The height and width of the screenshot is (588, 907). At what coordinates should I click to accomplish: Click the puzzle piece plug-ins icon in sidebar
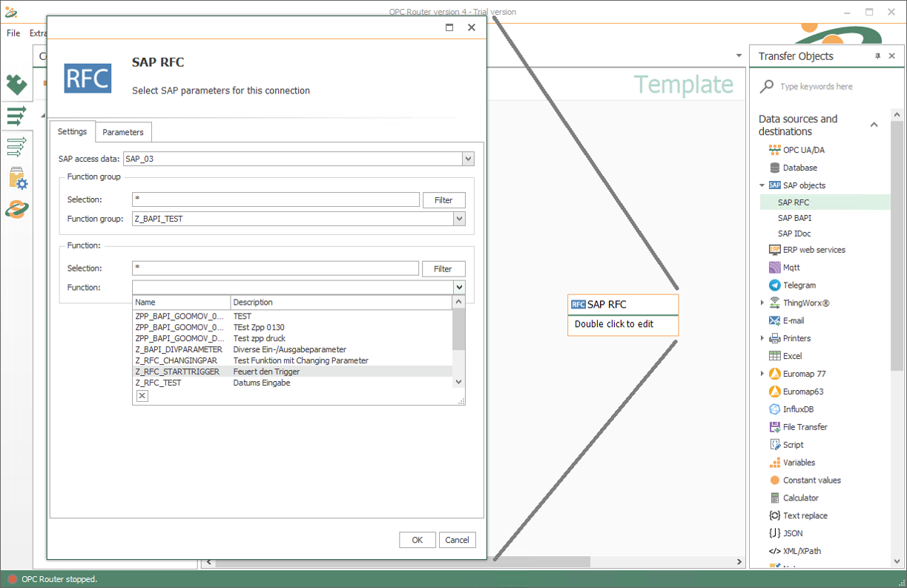tap(16, 85)
